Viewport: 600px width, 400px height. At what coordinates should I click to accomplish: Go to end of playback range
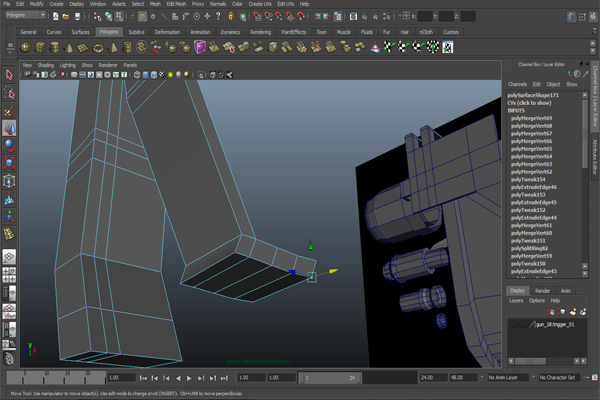(x=224, y=378)
